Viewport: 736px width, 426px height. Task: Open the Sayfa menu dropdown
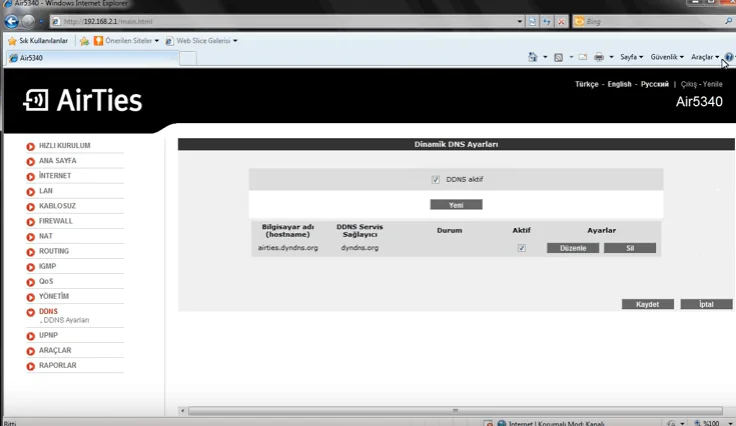pyautogui.click(x=631, y=57)
